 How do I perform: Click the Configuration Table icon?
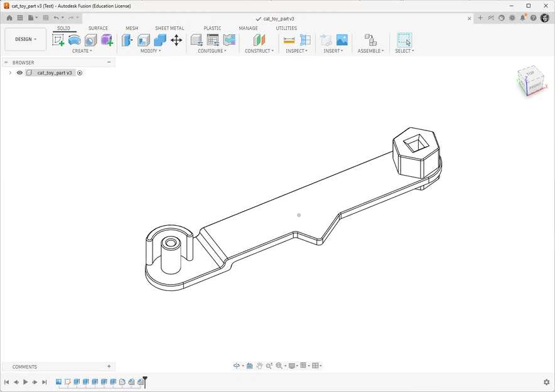coord(213,40)
